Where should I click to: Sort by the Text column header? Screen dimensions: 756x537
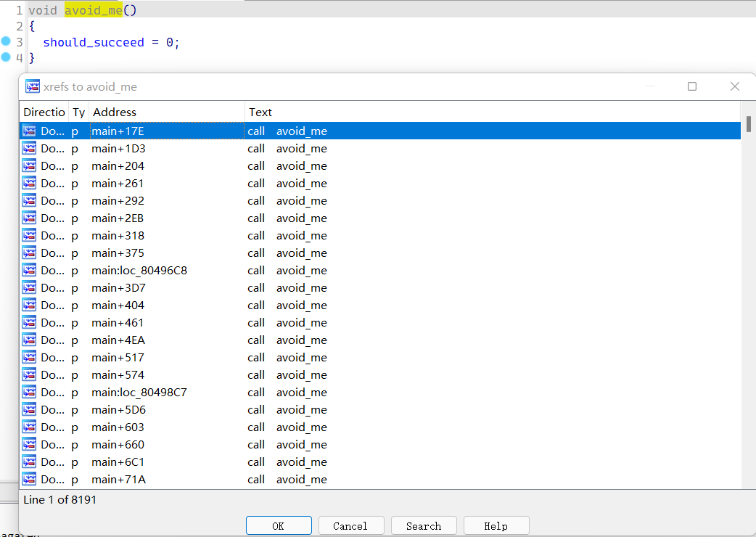[493, 112]
